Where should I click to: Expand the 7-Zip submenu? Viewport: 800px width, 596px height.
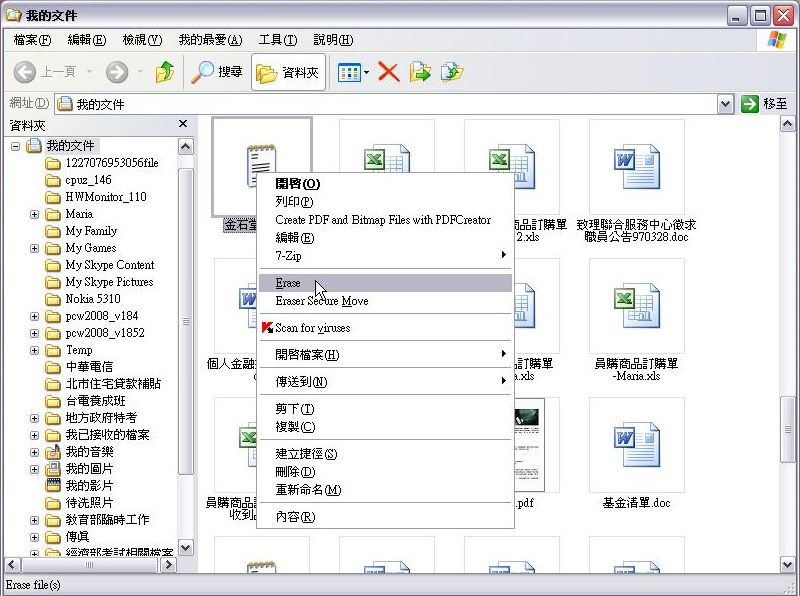386,256
